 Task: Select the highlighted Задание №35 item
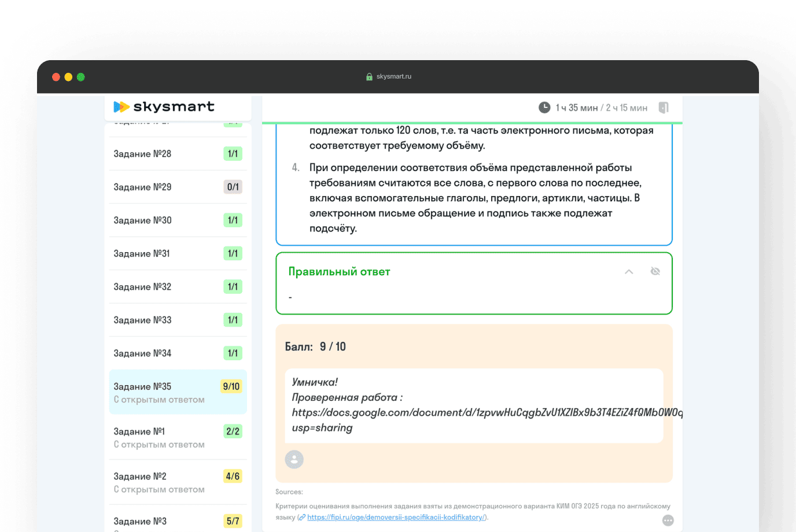pyautogui.click(x=178, y=392)
